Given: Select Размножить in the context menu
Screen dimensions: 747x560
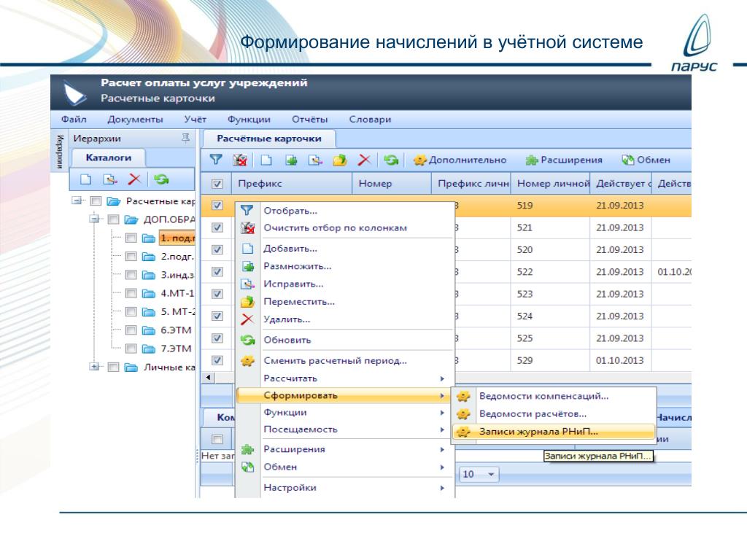Looking at the screenshot, I should 345,266.
